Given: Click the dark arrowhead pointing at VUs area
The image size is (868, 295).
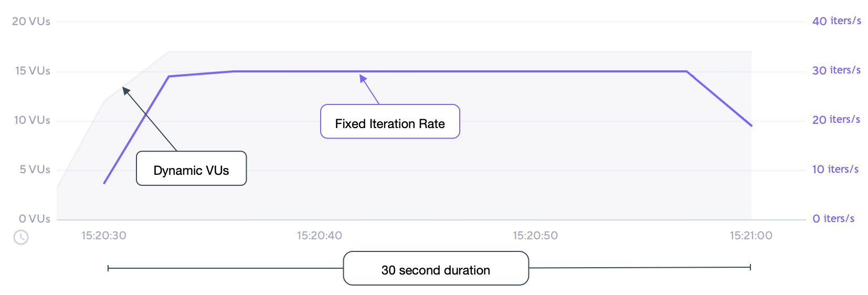Looking at the screenshot, I should point(125,90).
